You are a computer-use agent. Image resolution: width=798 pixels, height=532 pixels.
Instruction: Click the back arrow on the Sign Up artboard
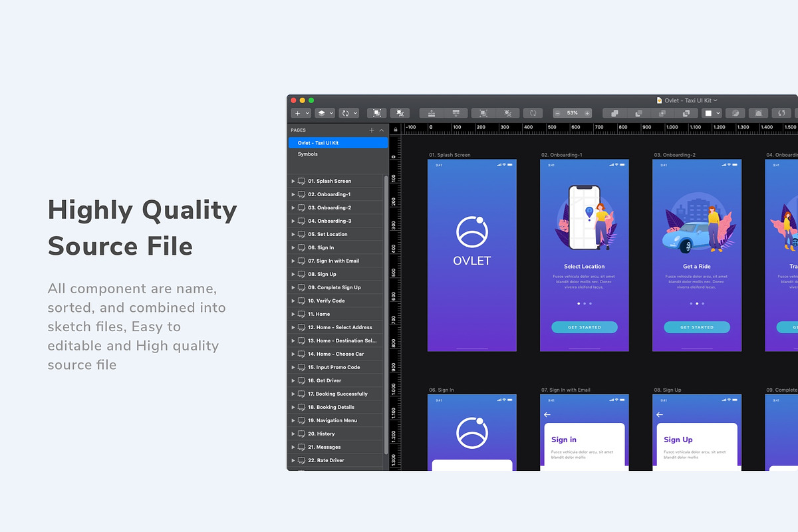pyautogui.click(x=660, y=414)
